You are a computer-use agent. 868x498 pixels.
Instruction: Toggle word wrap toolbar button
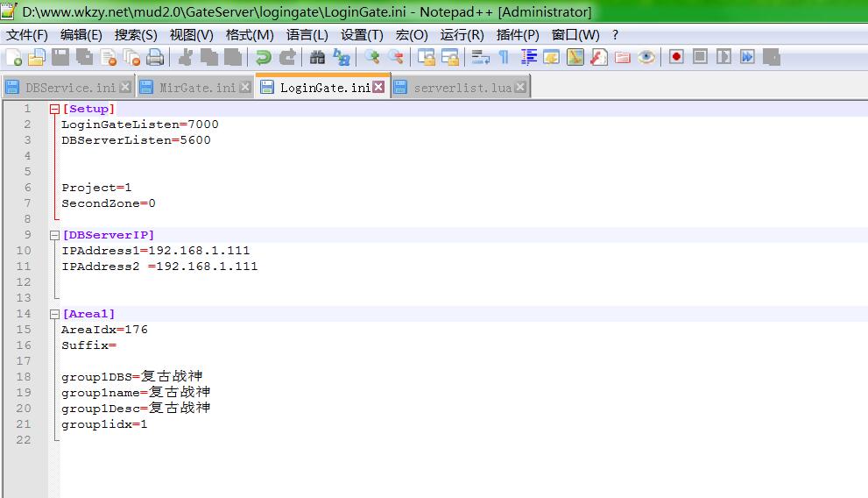[480, 57]
